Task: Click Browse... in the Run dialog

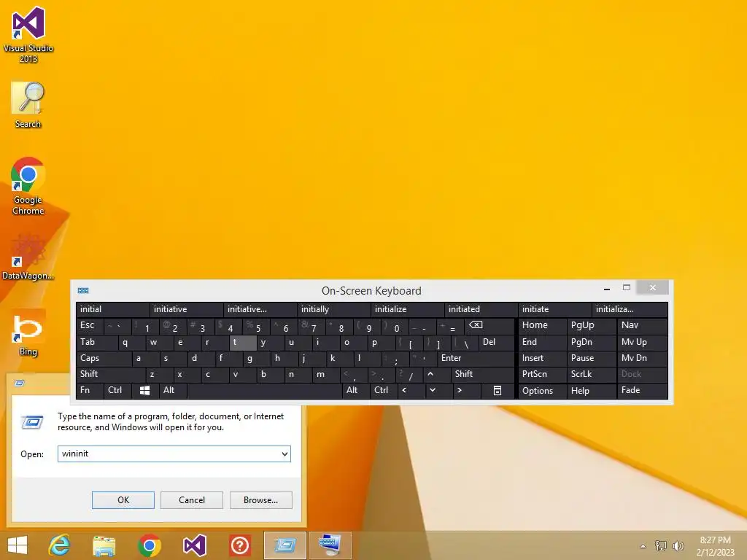Action: (260, 500)
